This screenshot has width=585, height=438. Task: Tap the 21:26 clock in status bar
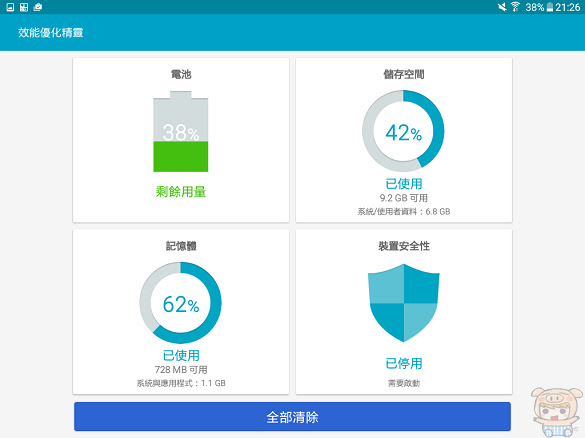click(567, 7)
